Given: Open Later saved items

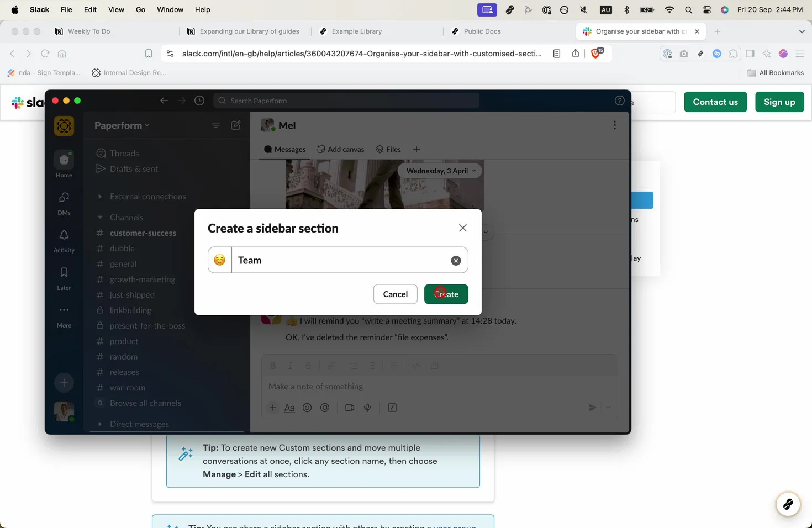Looking at the screenshot, I should [x=64, y=274].
